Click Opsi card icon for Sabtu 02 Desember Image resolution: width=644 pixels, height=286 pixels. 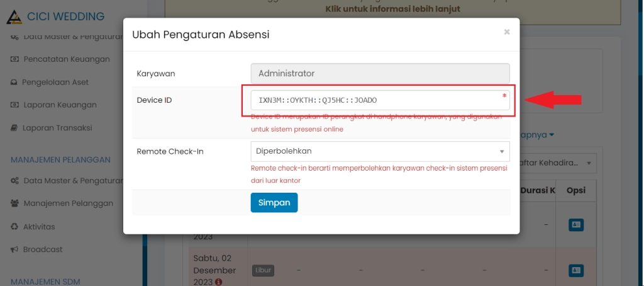[575, 270]
